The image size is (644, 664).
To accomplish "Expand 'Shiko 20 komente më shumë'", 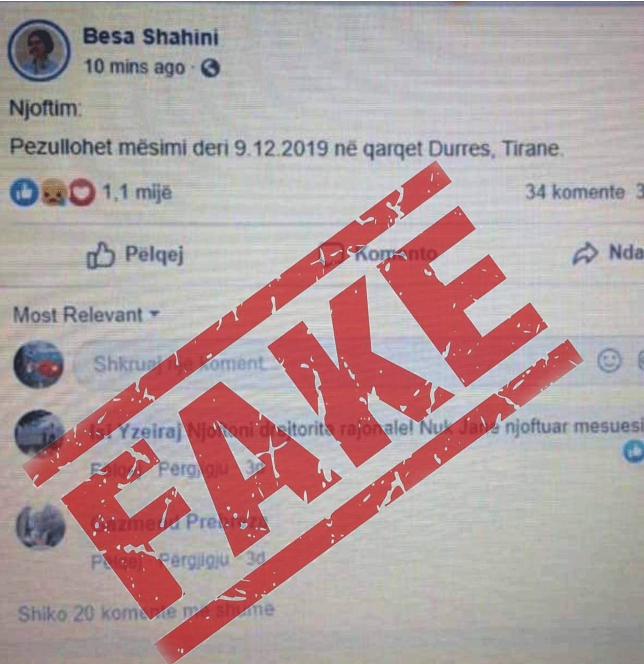I will 145,612.
